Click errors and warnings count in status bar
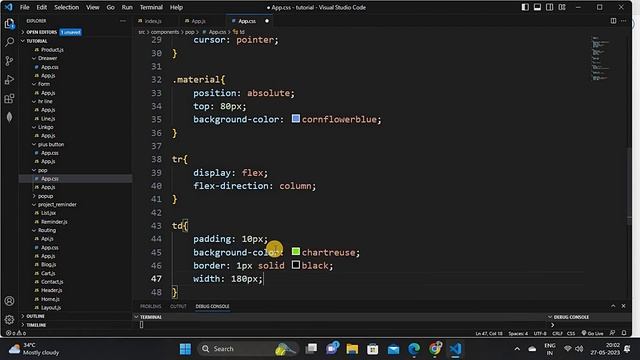The image size is (640, 360). (x=16, y=333)
